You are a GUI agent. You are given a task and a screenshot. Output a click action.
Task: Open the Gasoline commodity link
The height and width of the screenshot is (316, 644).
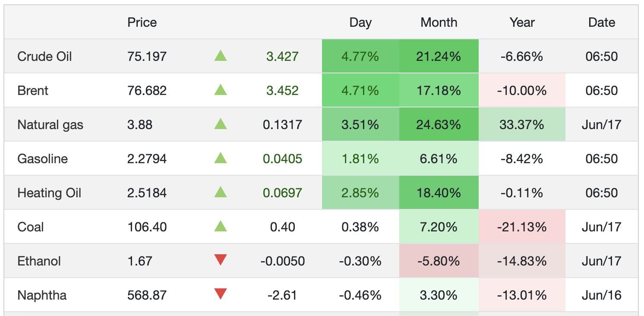pyautogui.click(x=42, y=159)
